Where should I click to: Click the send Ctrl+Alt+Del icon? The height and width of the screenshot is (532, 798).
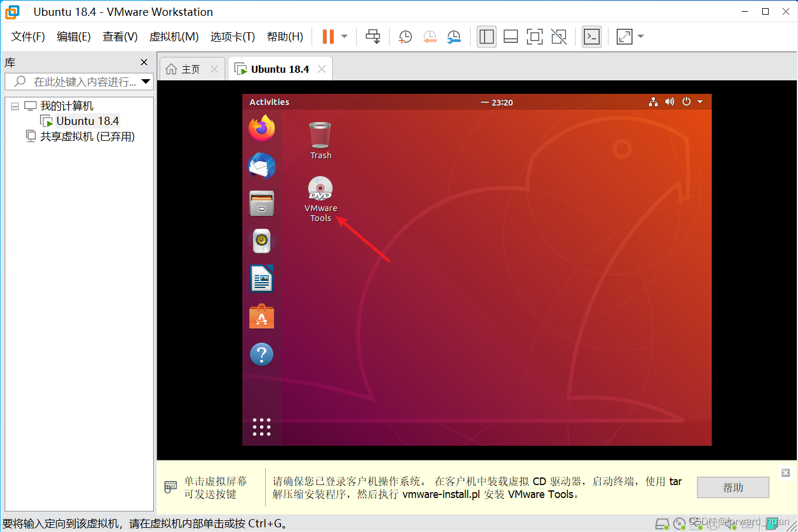point(373,36)
